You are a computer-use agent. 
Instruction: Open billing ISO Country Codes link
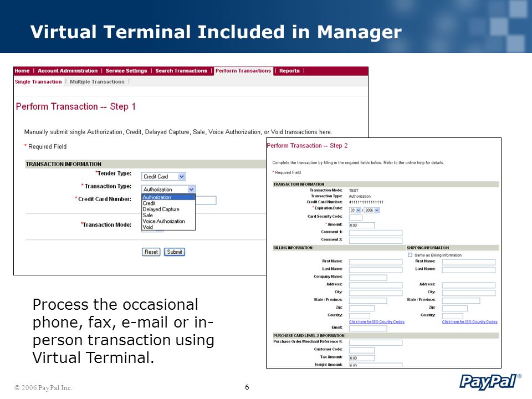tap(377, 321)
